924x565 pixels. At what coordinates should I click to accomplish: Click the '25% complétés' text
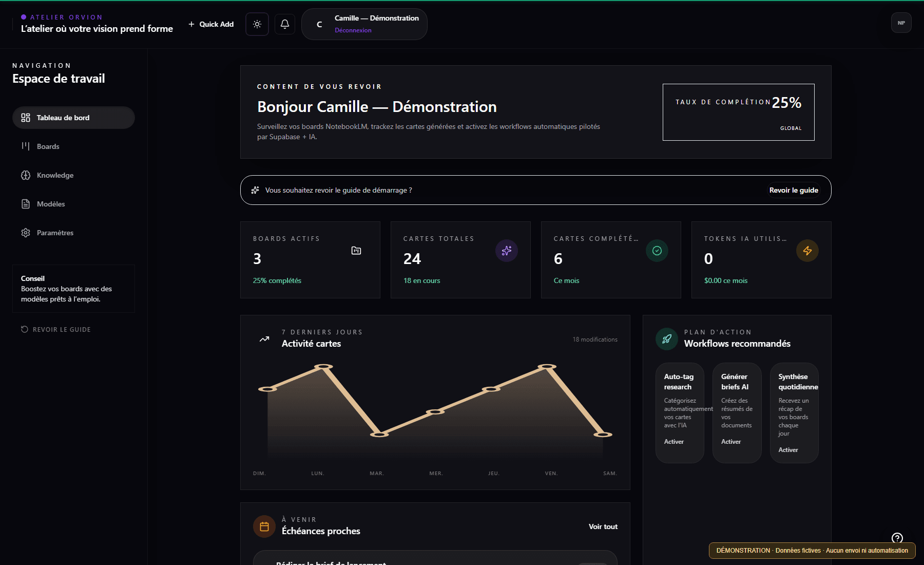[277, 280]
